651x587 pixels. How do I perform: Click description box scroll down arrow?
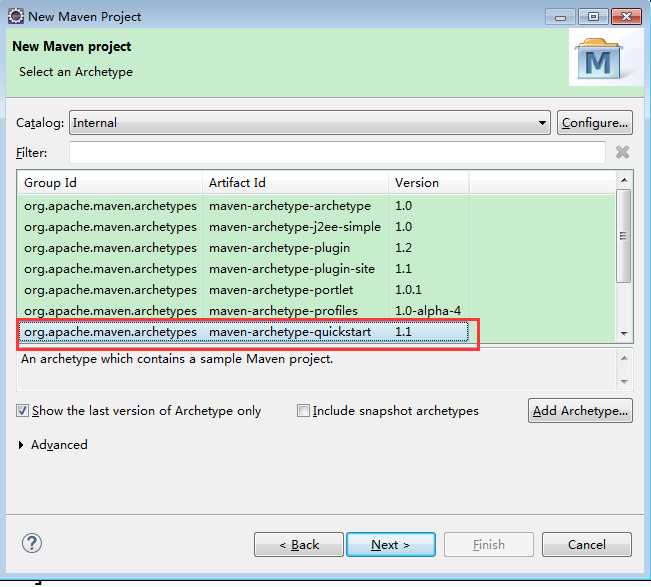tap(624, 382)
